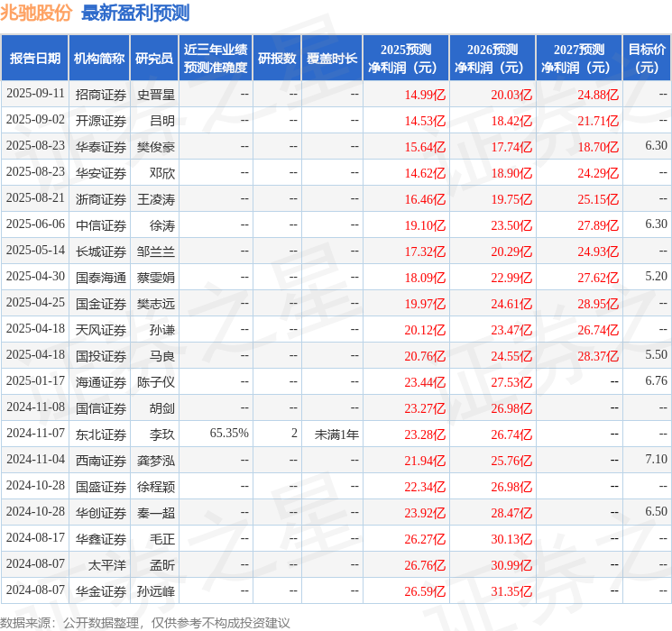672x631 pixels.
Task: Select the 6.50 target price
Action: point(656,511)
